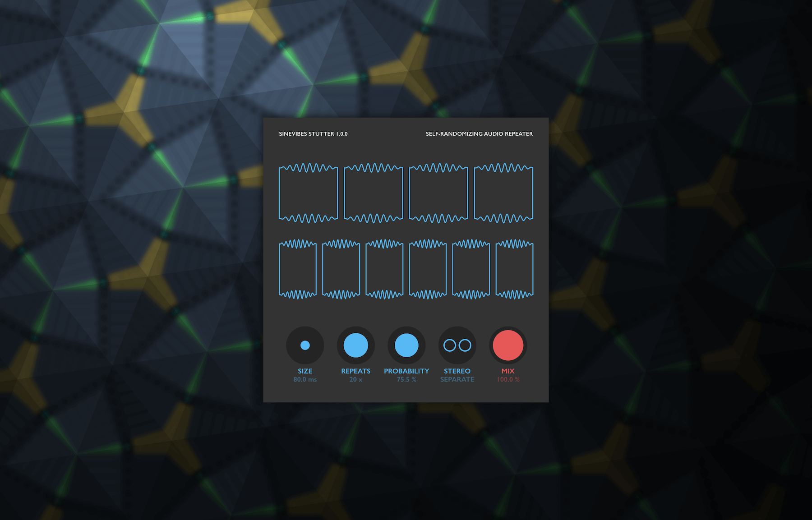Select the first waveform box in top row
812x520 pixels.
click(x=309, y=193)
